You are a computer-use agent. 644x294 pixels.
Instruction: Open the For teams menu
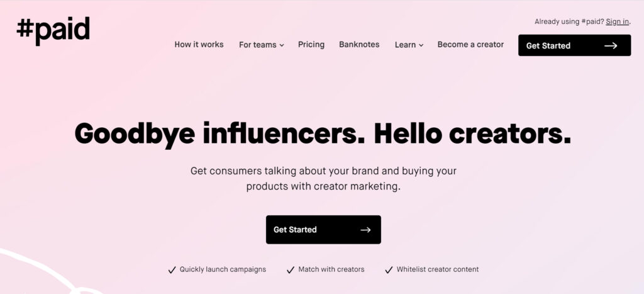point(261,45)
